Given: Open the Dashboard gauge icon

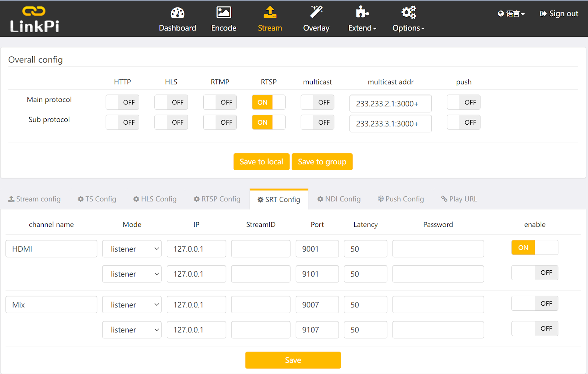Looking at the screenshot, I should click(x=178, y=13).
